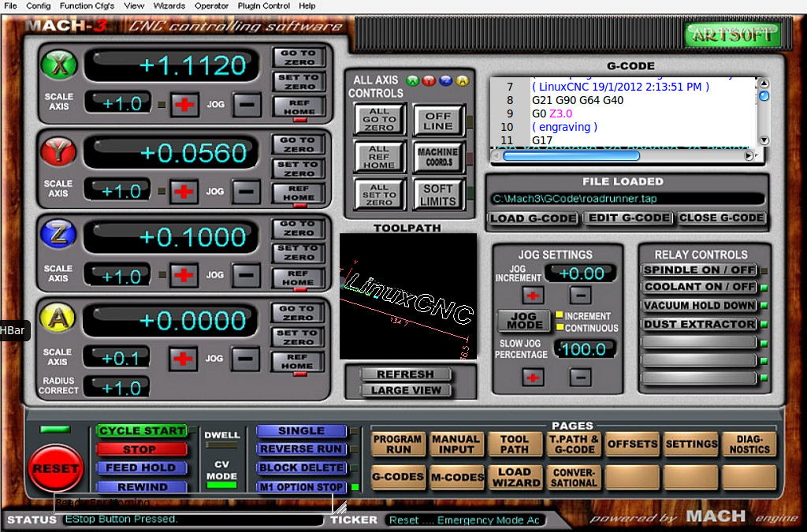Open the Config menu
Screen dimensions: 807x532
38,6
